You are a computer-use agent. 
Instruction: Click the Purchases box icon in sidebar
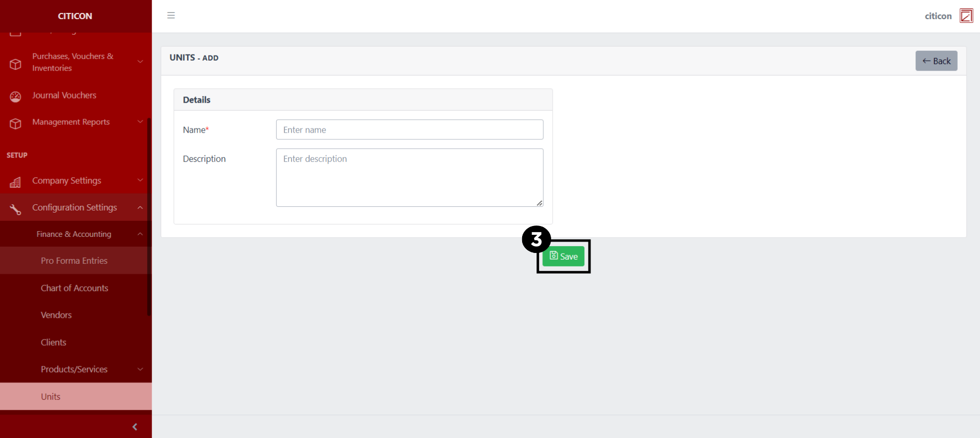click(16, 64)
